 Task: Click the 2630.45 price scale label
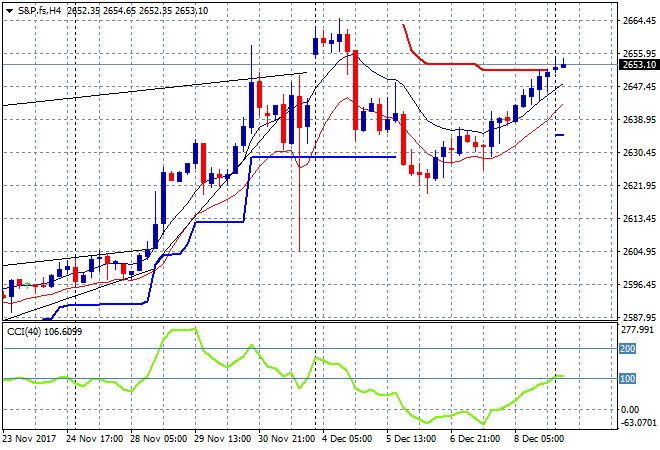pyautogui.click(x=639, y=152)
